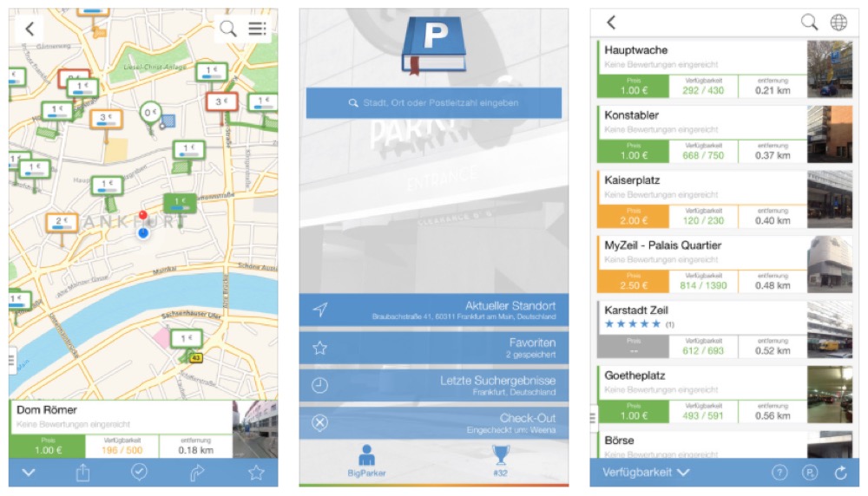Open the BigParker profile tab
This screenshot has height=496, width=868.
pos(367,460)
